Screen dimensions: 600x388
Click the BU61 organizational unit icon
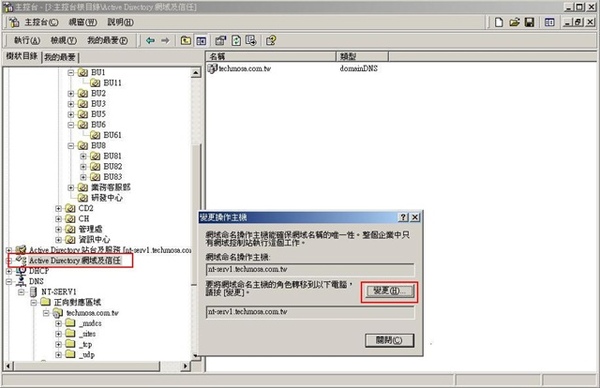95,135
